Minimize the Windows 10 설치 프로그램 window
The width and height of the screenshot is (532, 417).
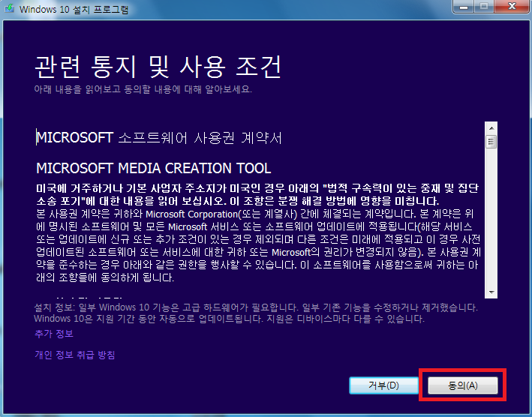464,7
